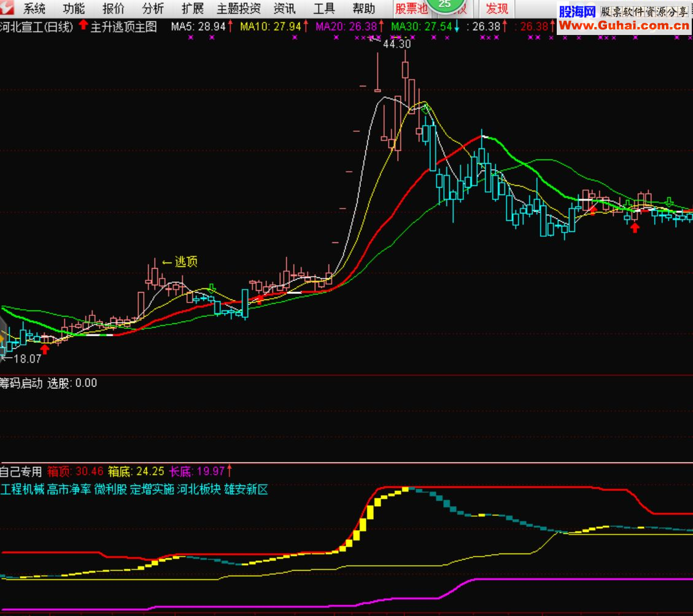Viewport: 693px width, 616px height.
Task: Click the red app logo icon
Action: (7, 7)
